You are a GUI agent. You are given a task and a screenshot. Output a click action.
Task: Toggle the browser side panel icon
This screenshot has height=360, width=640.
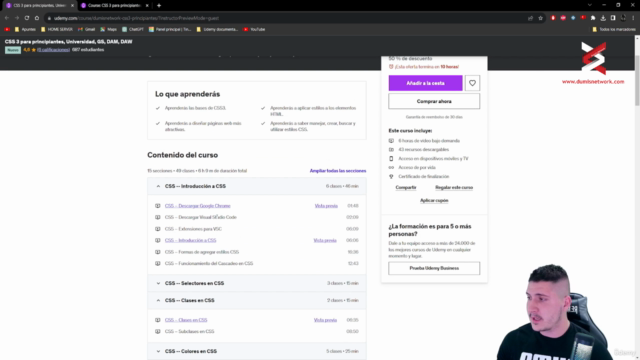[613, 18]
